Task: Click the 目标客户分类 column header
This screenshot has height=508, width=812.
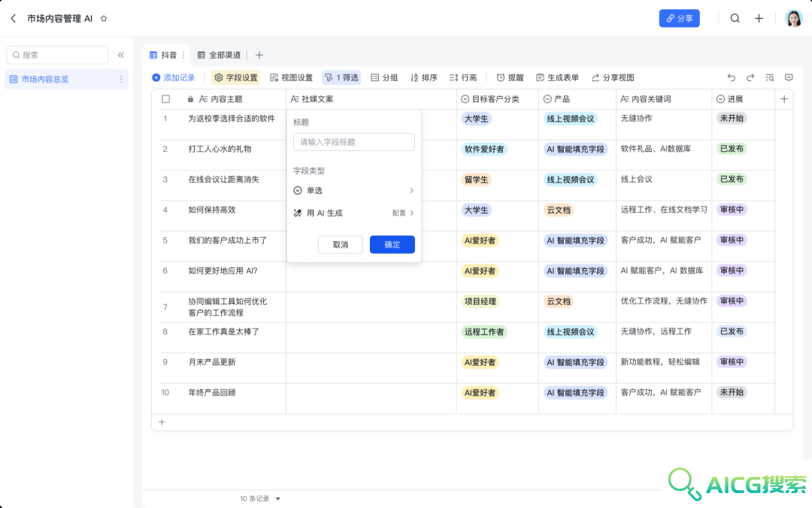Action: point(497,99)
